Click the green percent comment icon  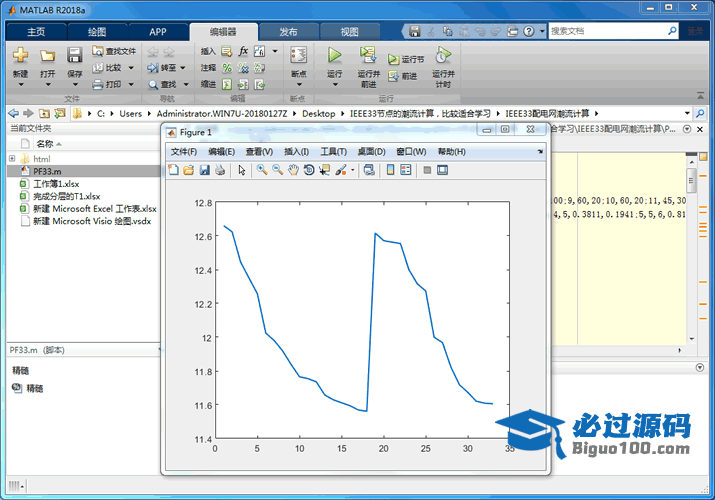pos(227,68)
